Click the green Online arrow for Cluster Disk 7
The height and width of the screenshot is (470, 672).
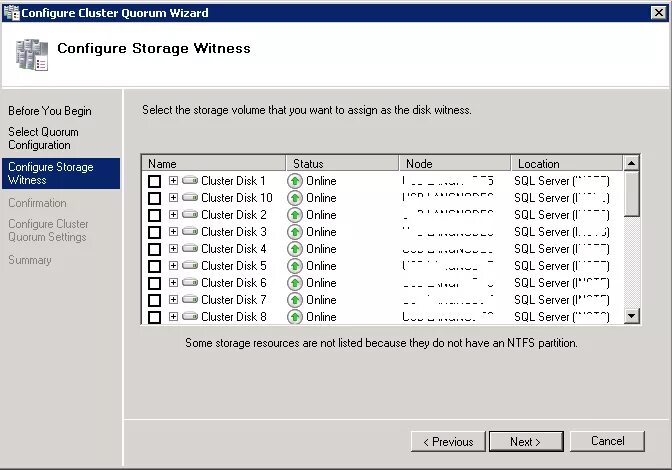(x=295, y=300)
